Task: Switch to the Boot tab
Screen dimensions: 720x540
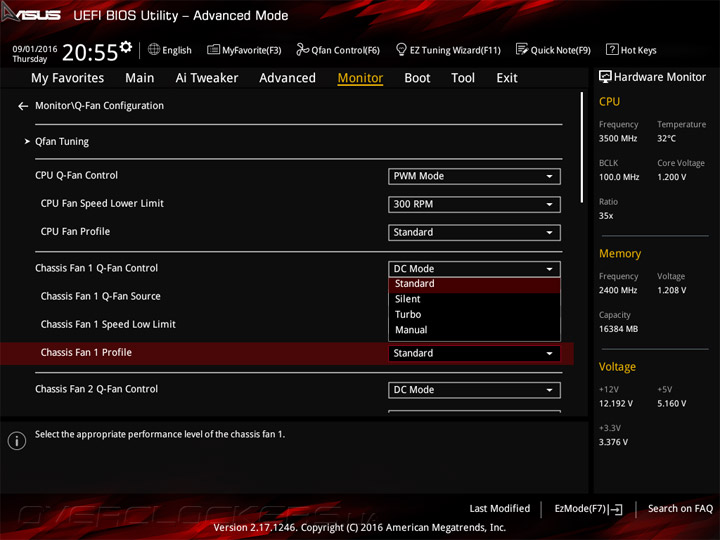Action: [417, 78]
